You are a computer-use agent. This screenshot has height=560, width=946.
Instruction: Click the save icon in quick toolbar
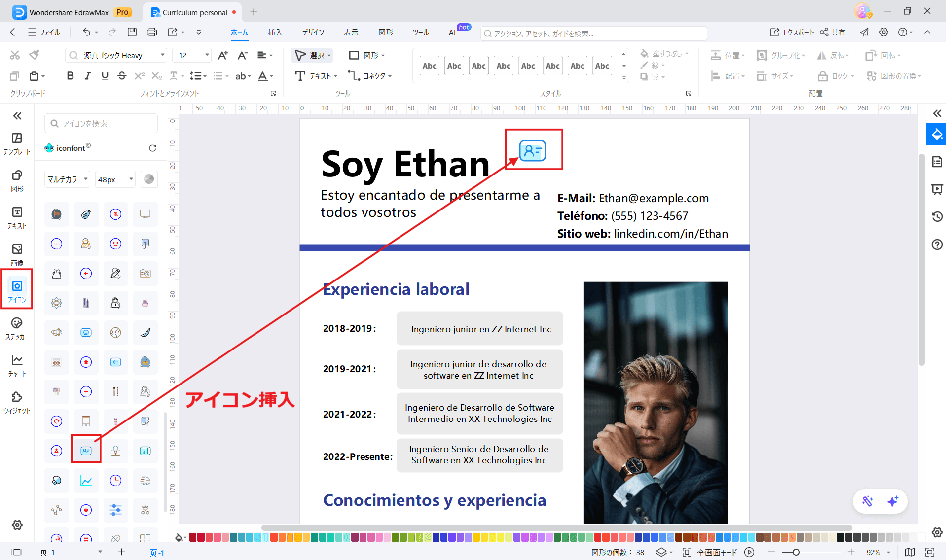[132, 33]
